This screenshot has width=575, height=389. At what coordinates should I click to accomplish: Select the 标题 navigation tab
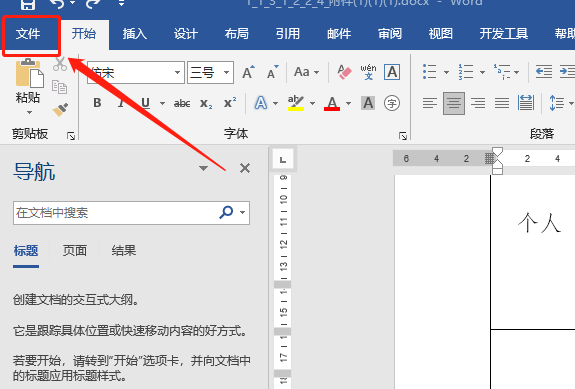coord(26,251)
